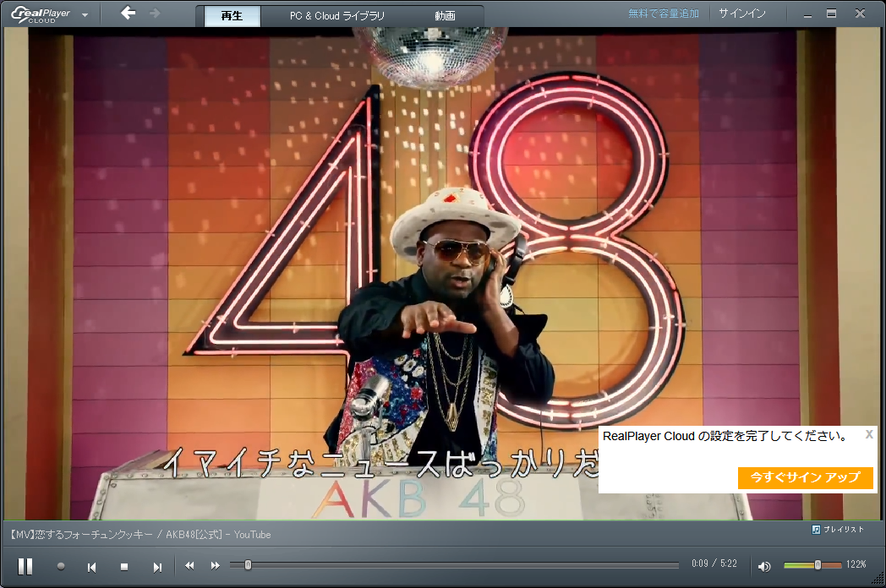Skip to the previous track

click(x=91, y=567)
